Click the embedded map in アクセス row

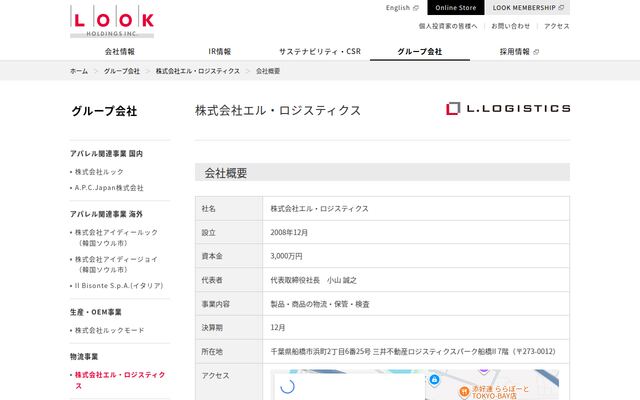tap(415, 385)
